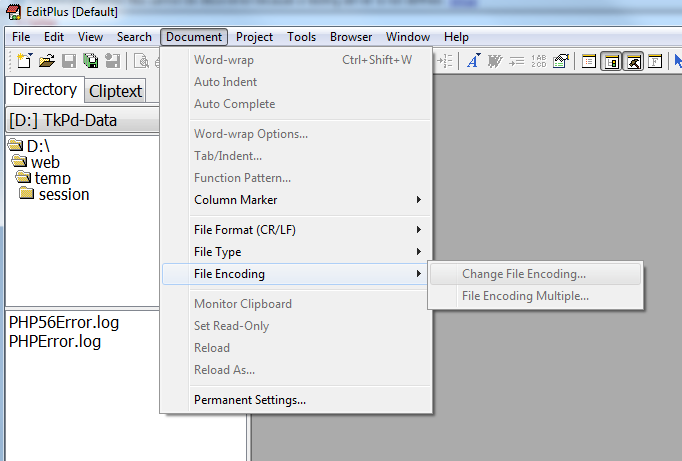Click the Word-wrap menu entry
Viewport: 682px width, 461px height.
(296, 60)
